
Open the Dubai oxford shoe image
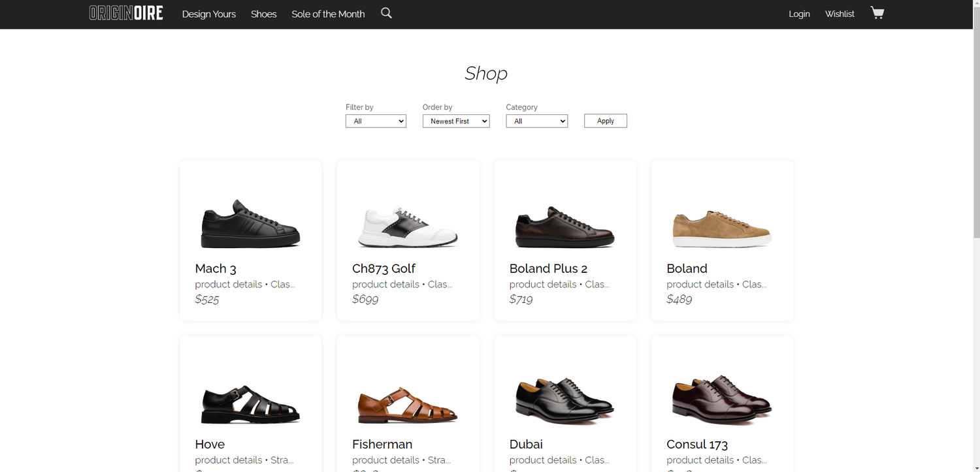click(x=565, y=400)
